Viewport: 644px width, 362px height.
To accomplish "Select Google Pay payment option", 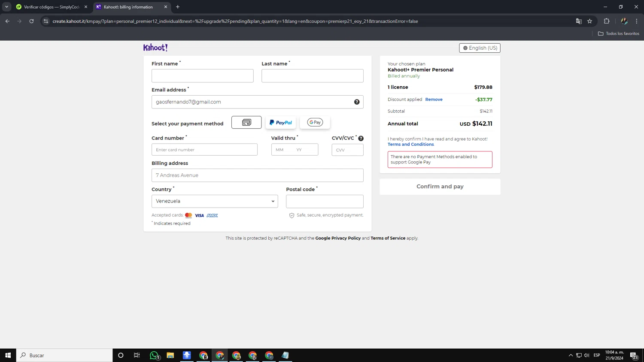I will tap(315, 123).
